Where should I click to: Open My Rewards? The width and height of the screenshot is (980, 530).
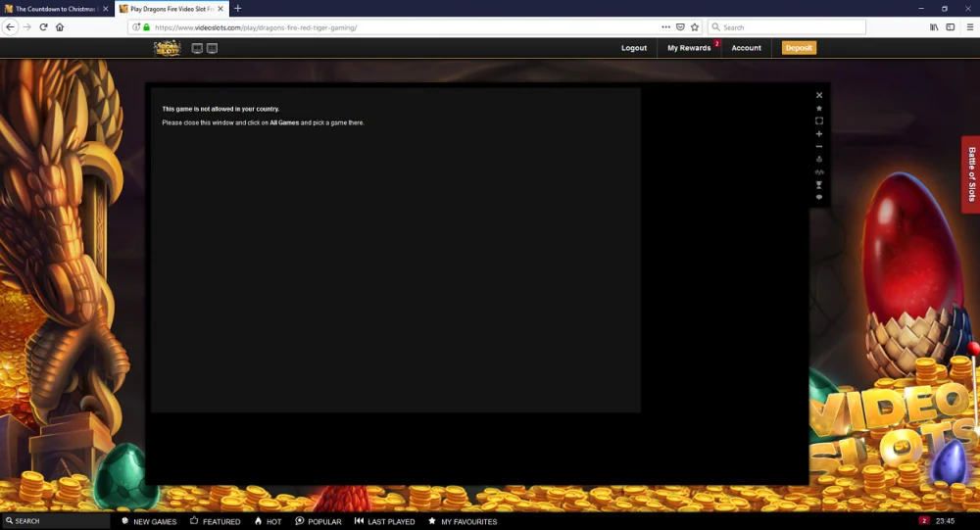[689, 48]
